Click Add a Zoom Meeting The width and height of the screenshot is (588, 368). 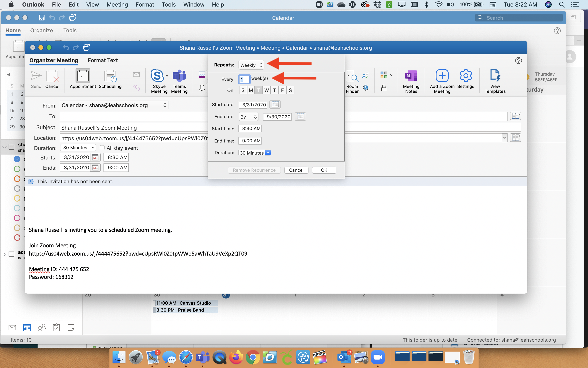click(442, 81)
